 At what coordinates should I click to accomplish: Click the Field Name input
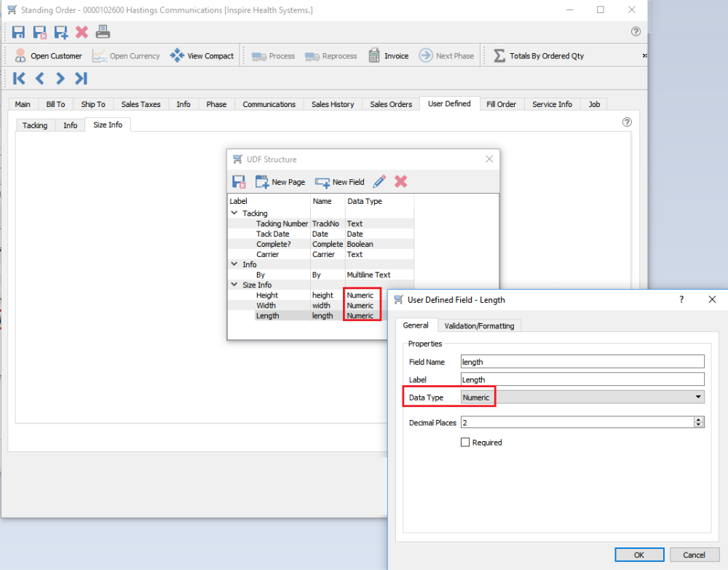[582, 362]
